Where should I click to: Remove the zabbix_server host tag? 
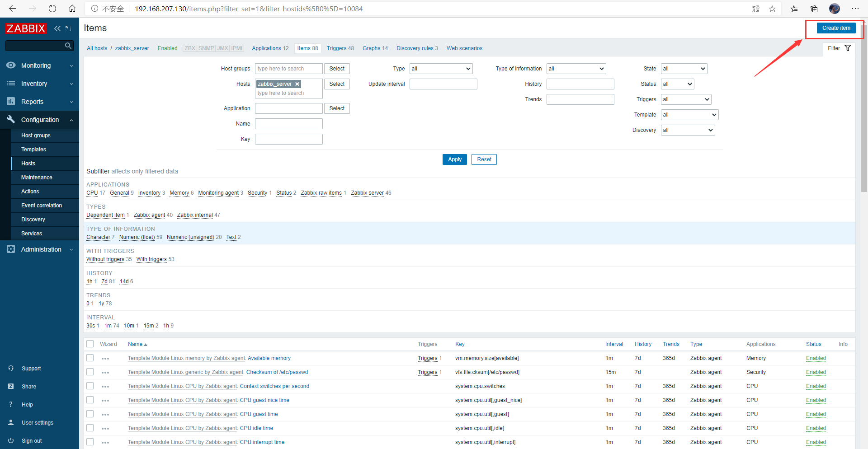coord(297,84)
